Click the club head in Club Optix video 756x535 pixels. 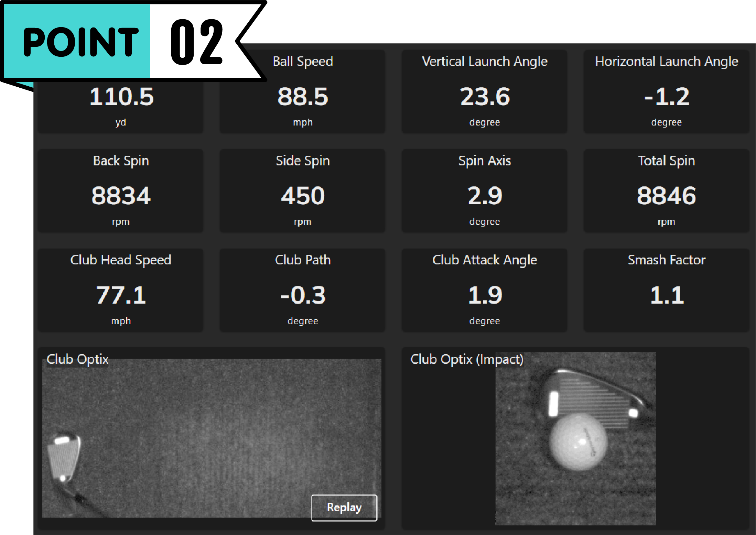click(64, 457)
